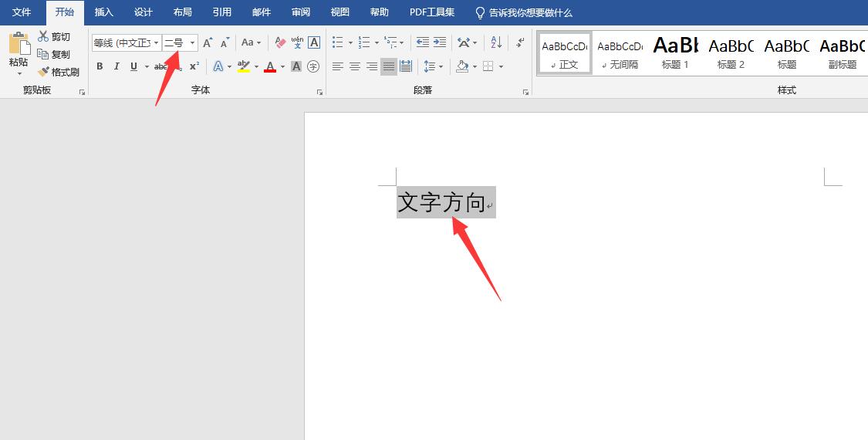Apply superscript x² formatting
Screen dimensions: 868x440
[x=194, y=66]
